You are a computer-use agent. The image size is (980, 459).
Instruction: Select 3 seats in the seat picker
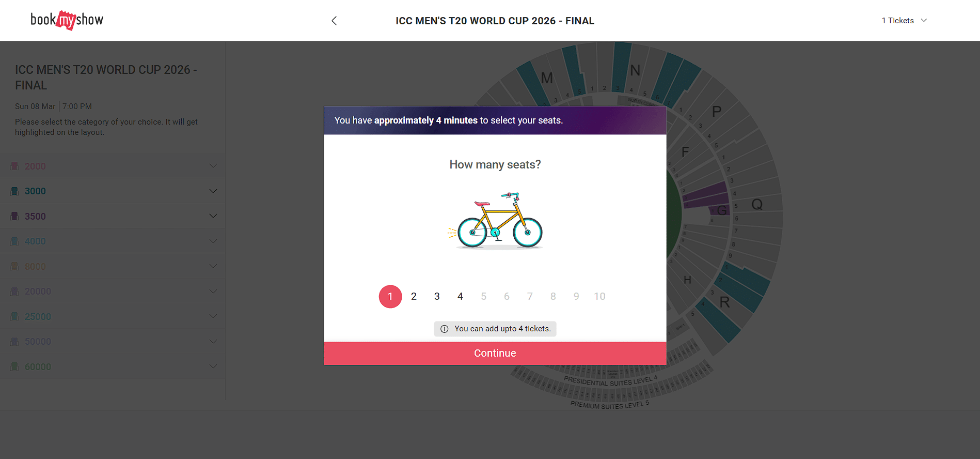pyautogui.click(x=437, y=296)
